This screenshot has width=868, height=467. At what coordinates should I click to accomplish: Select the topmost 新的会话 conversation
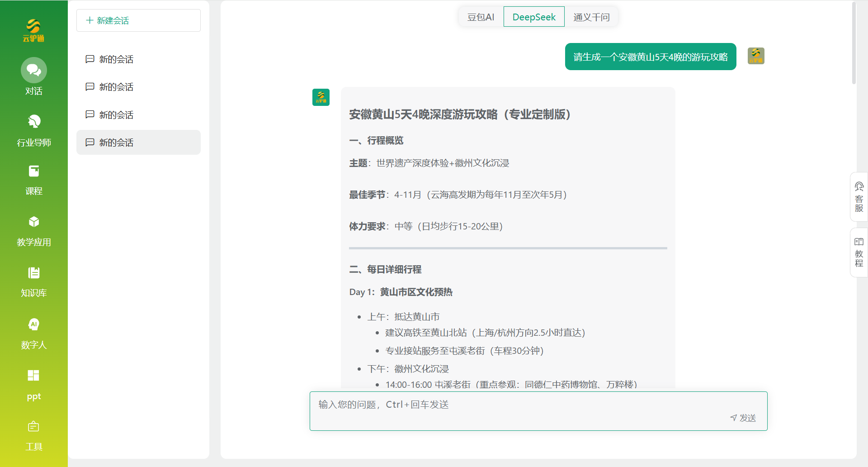[x=115, y=59]
